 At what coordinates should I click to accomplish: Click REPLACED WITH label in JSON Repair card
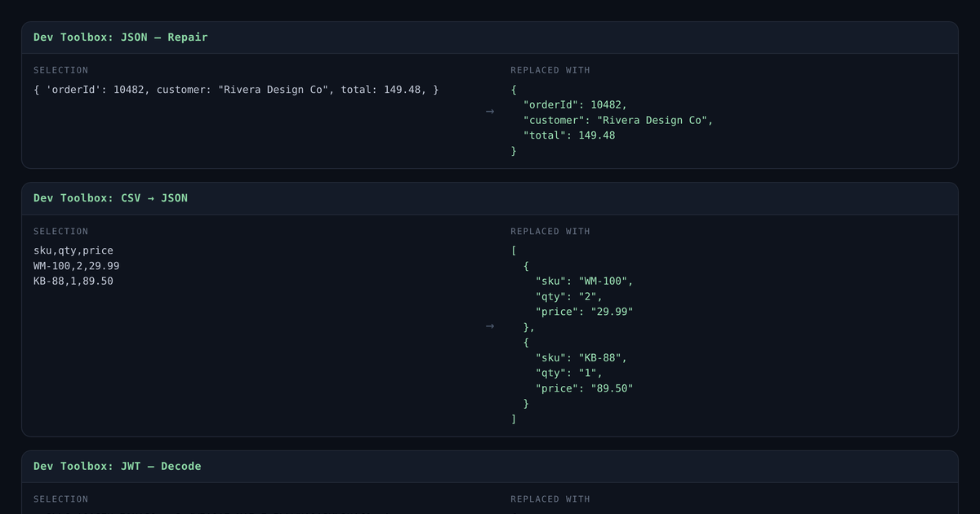(550, 70)
